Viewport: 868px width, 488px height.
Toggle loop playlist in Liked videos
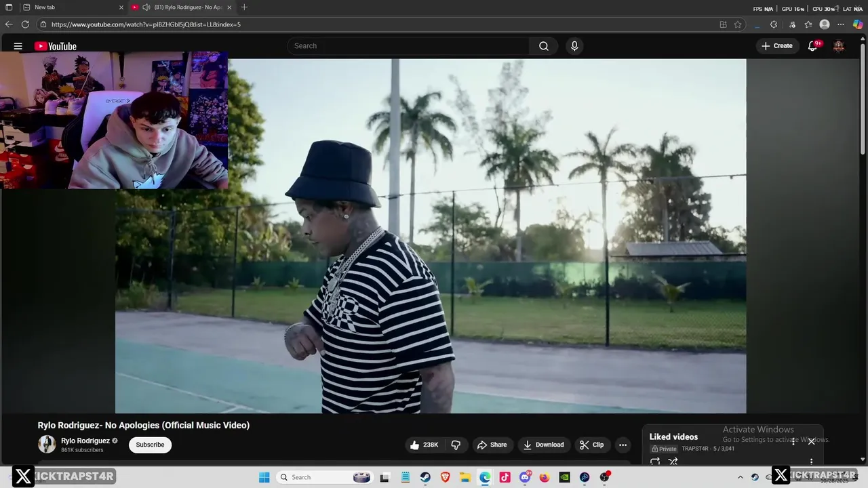655,462
